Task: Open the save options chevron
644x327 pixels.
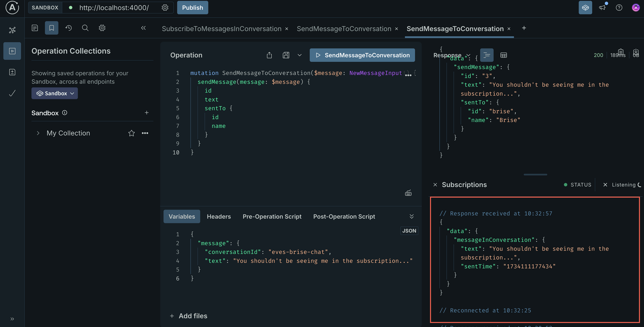Action: click(300, 55)
